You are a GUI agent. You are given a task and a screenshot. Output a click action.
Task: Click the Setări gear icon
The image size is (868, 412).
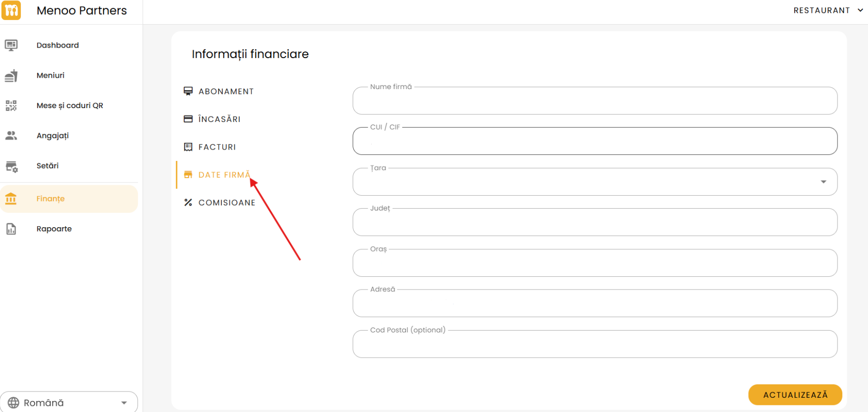(11, 166)
